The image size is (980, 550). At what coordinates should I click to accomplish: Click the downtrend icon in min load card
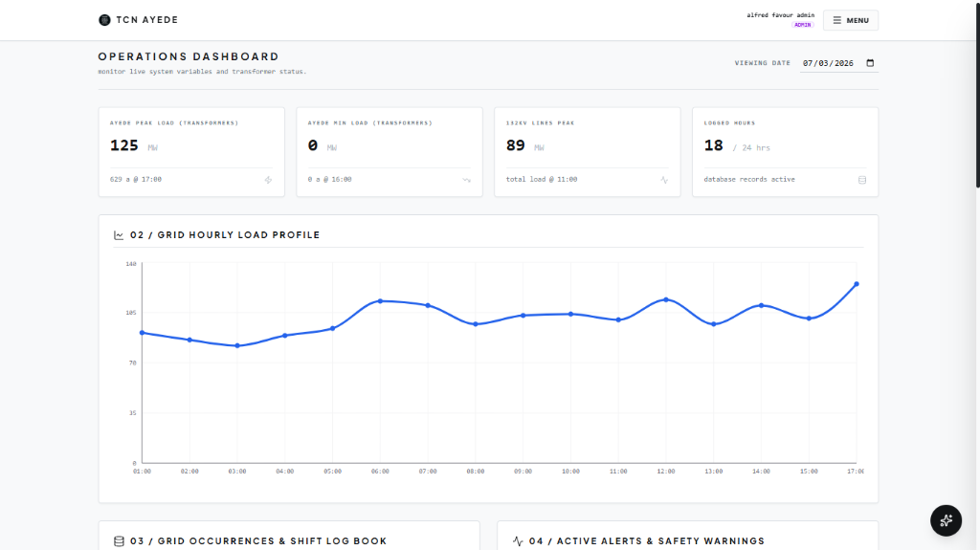point(466,180)
